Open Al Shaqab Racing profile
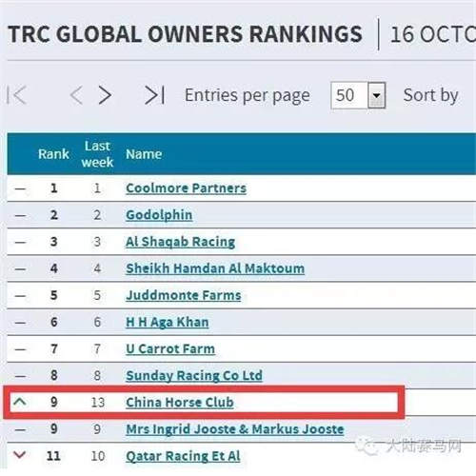This screenshot has width=476, height=476. point(180,242)
